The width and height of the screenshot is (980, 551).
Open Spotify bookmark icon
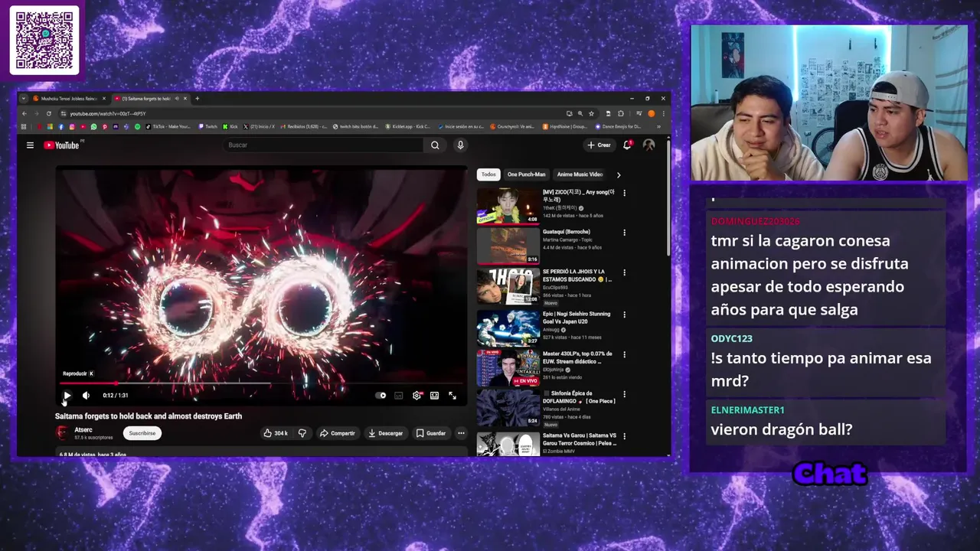138,126
